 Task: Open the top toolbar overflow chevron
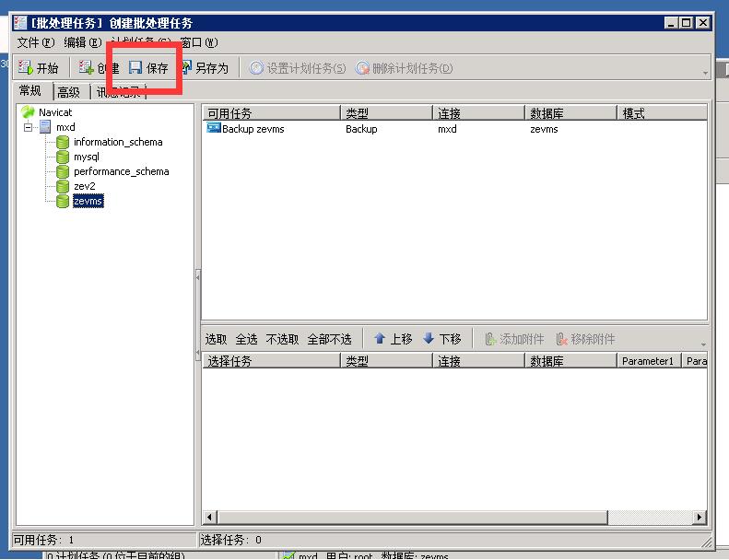pos(705,73)
